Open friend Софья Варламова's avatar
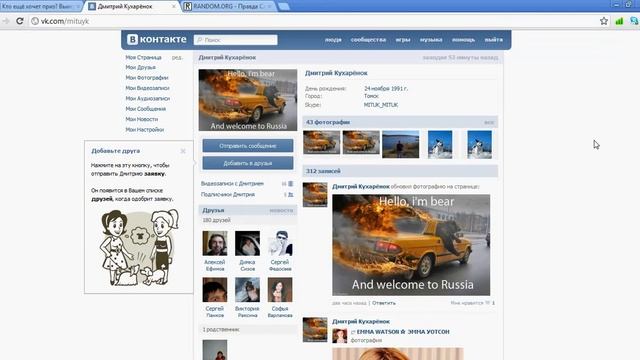Screen dimensions: 640x360 [280, 290]
